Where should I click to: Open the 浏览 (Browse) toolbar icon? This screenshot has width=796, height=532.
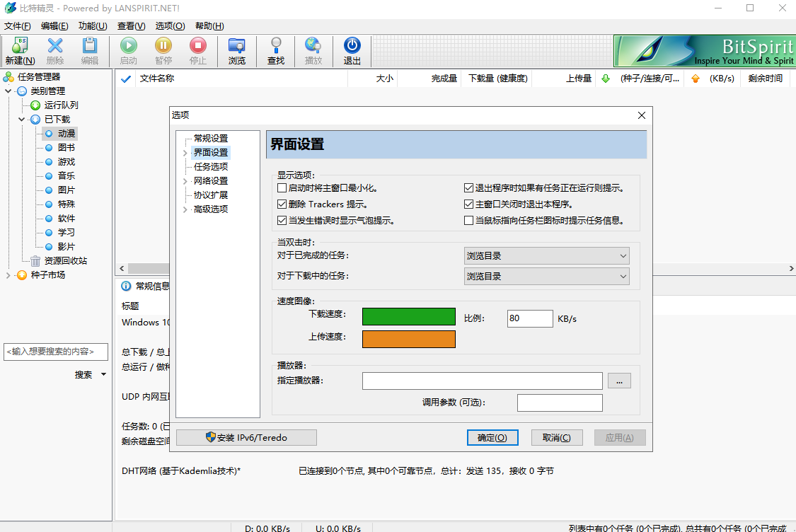[236, 50]
